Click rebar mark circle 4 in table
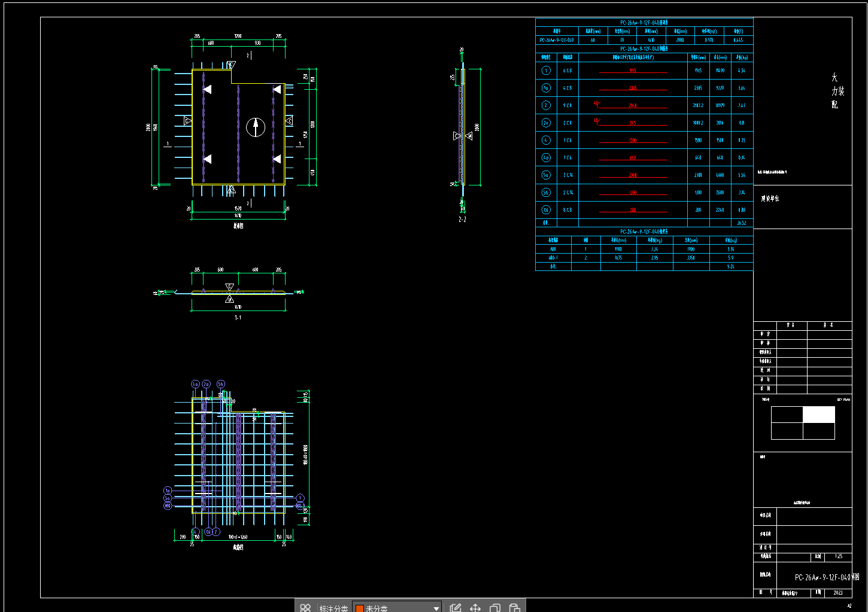The width and height of the screenshot is (868, 612). tap(546, 140)
